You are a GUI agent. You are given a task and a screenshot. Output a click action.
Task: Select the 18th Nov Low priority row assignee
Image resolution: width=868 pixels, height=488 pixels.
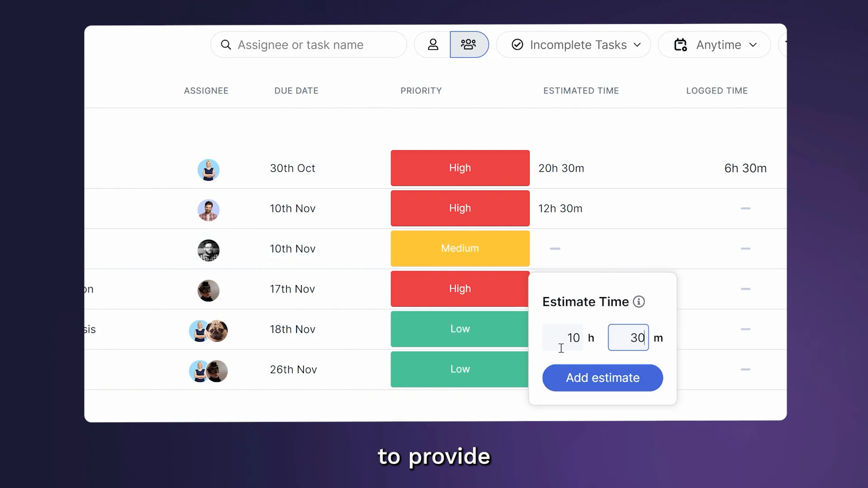(208, 329)
